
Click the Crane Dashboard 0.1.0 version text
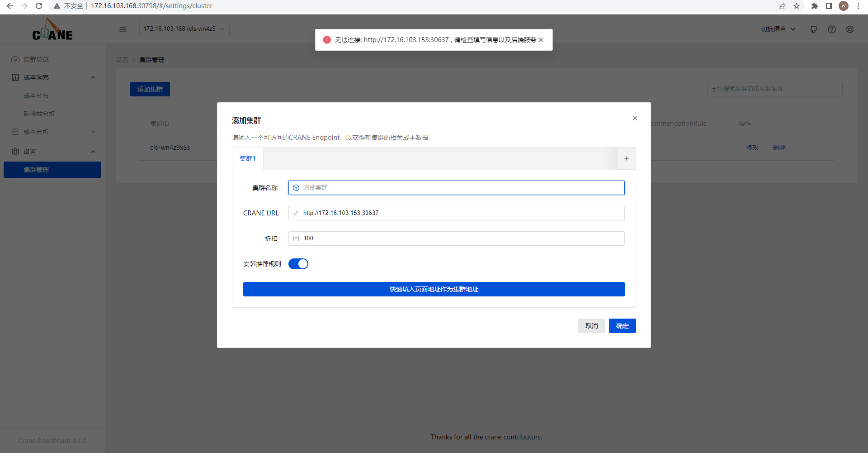point(52,441)
